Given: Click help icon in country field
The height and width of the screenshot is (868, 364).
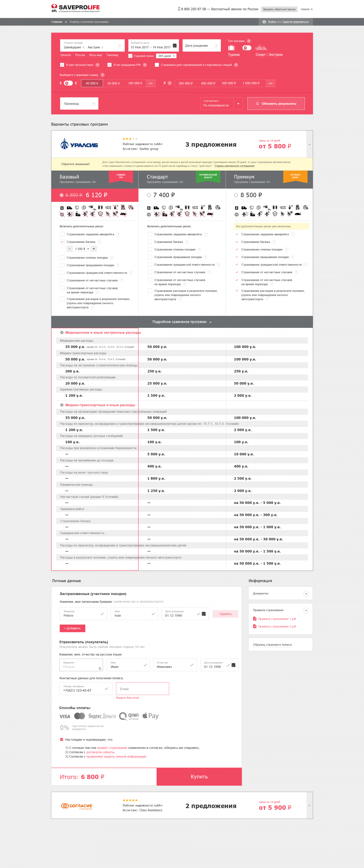Looking at the screenshot, I should click(120, 46).
